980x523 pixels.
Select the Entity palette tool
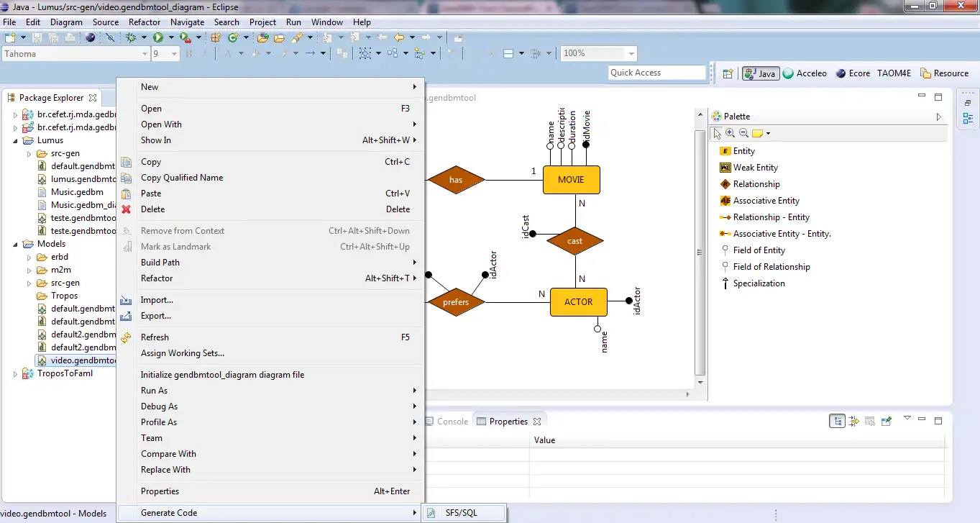(x=738, y=151)
